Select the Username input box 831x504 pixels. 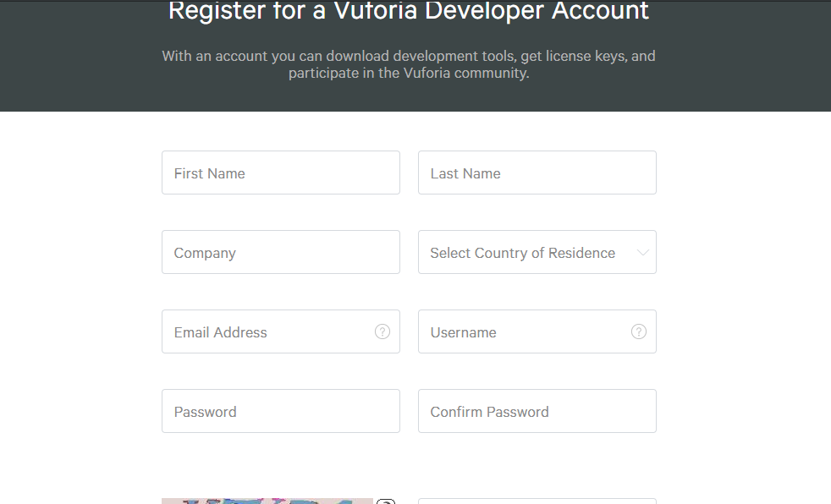(x=537, y=331)
